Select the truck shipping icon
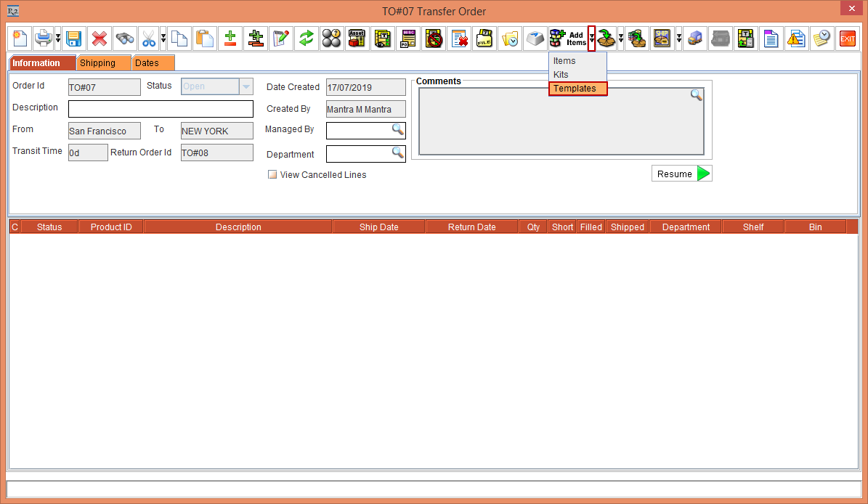This screenshot has height=504, width=868. (694, 38)
